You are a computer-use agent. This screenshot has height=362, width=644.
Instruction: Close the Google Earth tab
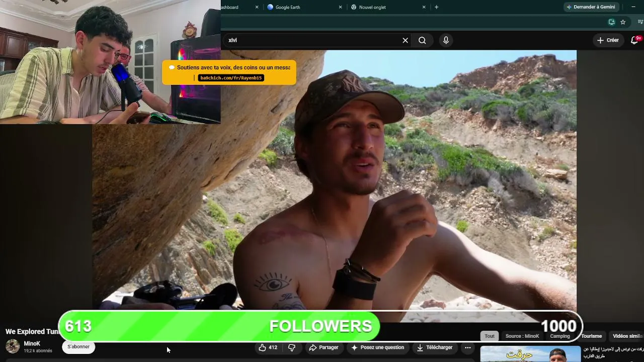[340, 7]
